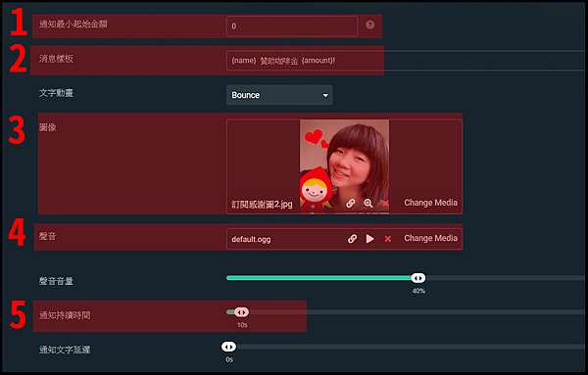Click the 通知持續時間 label

pyautogui.click(x=65, y=315)
